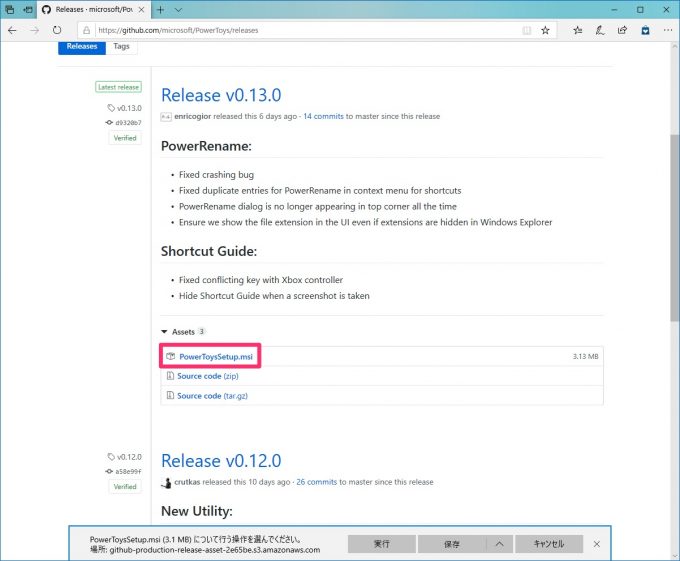Click キャンセル (Cancel) in download bar
680x561 pixels.
click(549, 544)
